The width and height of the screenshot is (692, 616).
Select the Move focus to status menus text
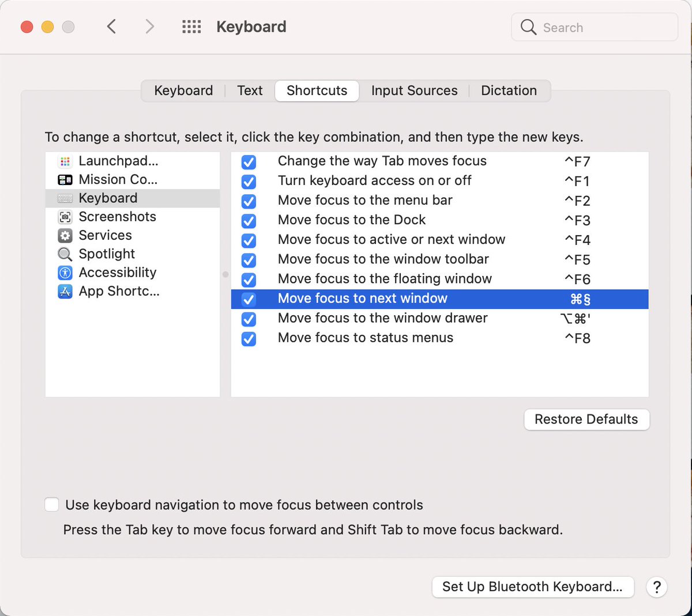click(x=366, y=338)
